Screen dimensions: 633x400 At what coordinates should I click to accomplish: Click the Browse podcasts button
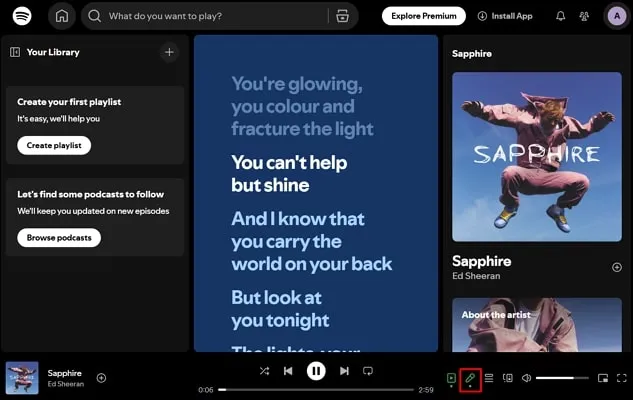[59, 238]
